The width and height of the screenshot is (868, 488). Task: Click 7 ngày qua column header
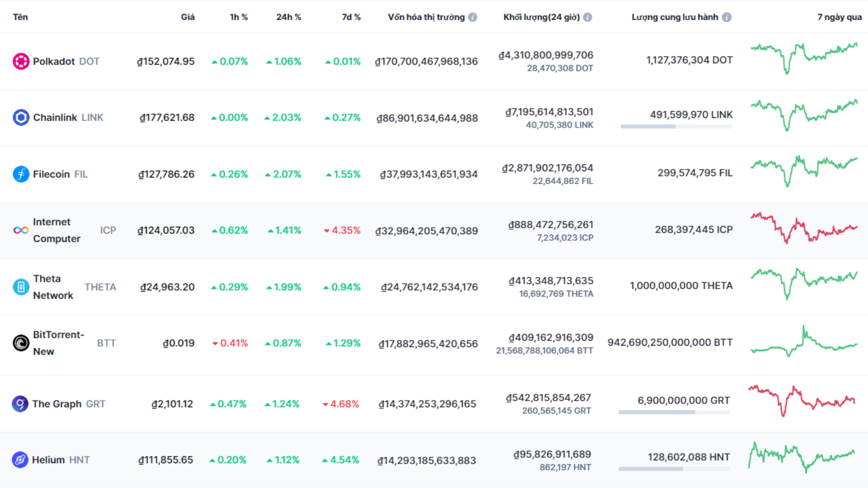pos(840,17)
